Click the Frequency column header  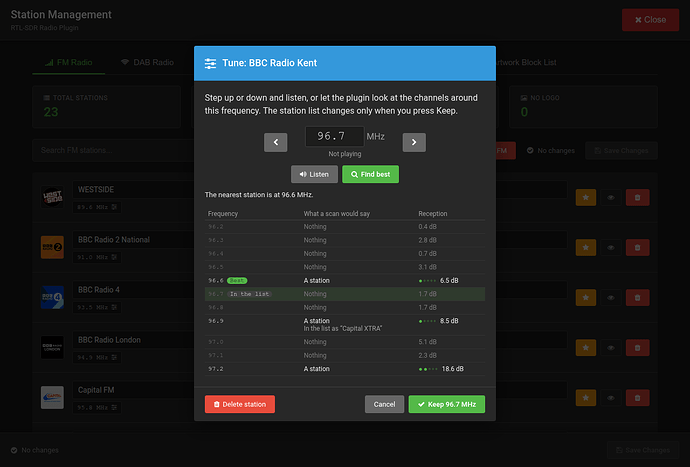point(223,213)
